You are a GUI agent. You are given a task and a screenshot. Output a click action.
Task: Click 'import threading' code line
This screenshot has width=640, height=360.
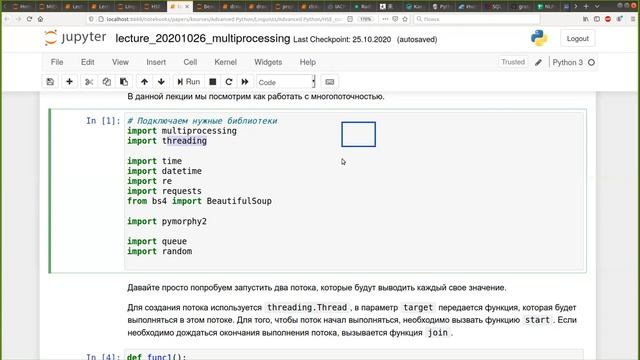[167, 141]
